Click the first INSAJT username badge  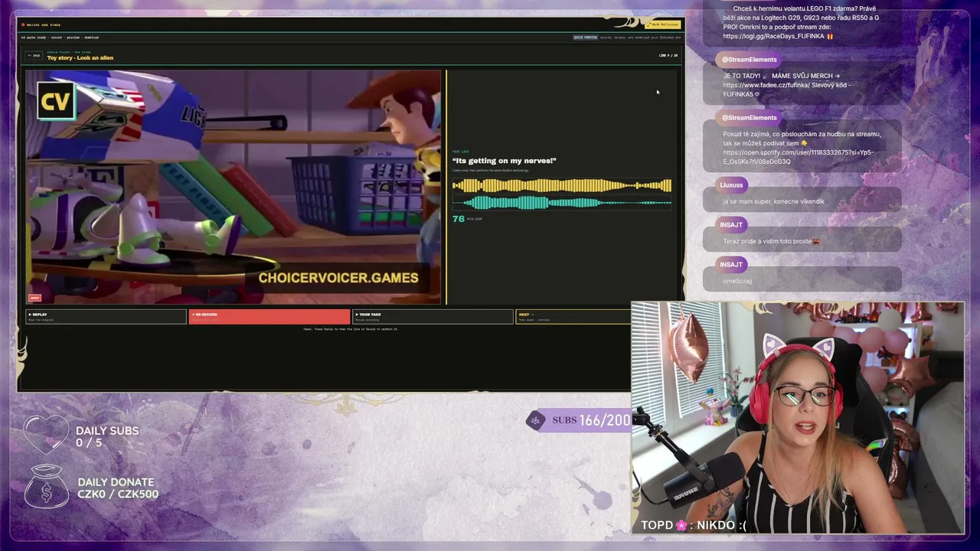pyautogui.click(x=731, y=224)
